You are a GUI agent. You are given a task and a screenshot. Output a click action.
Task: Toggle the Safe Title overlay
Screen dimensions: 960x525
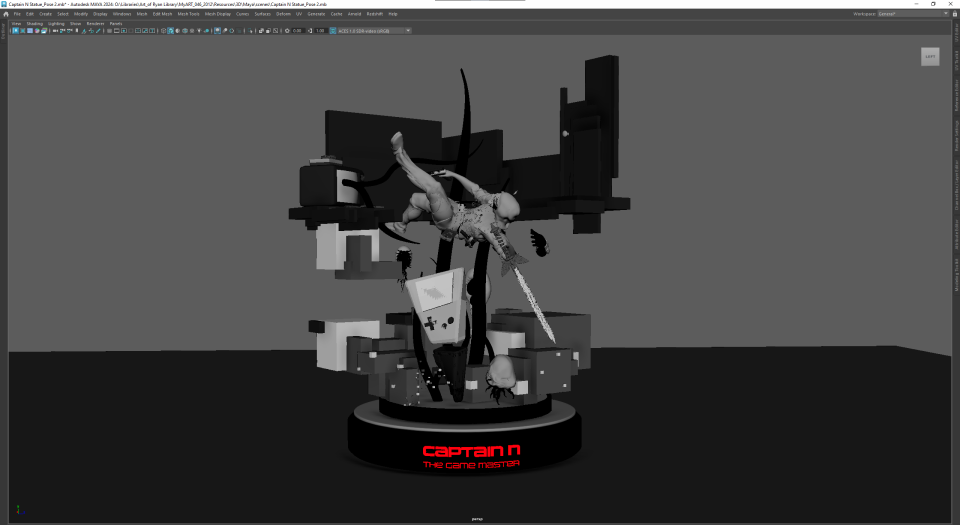tap(152, 30)
